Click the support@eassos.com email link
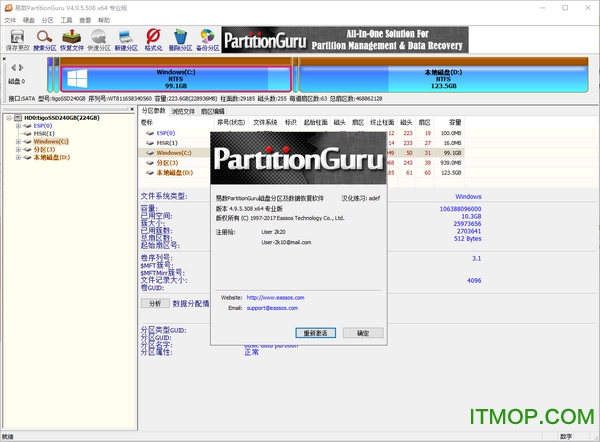The width and height of the screenshot is (600, 442). (x=272, y=308)
